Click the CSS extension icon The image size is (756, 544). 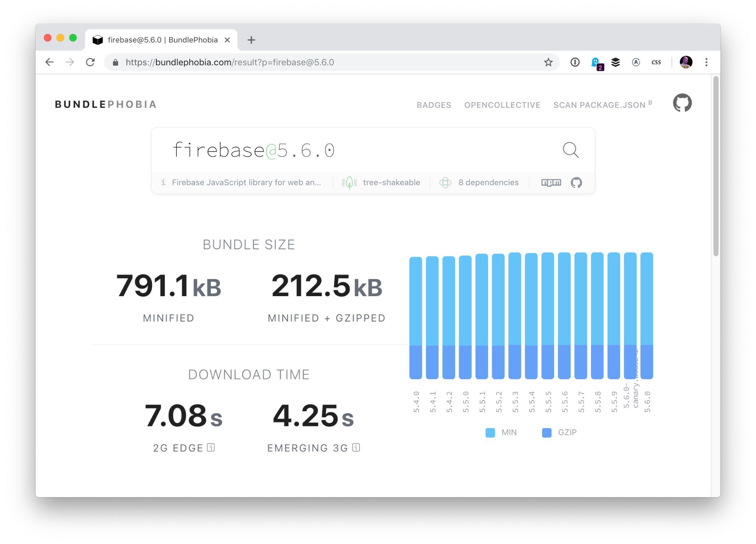pyautogui.click(x=656, y=62)
